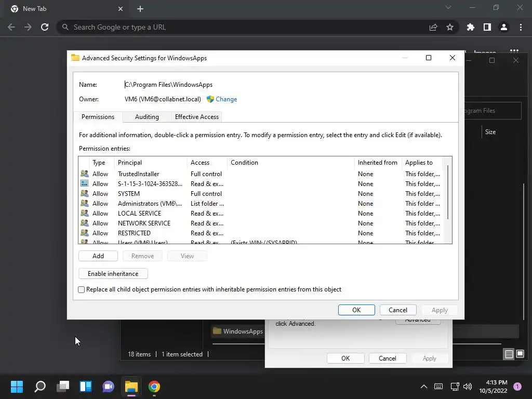This screenshot has height=399, width=532.
Task: Click the user icon beside SYSTEM row
Action: (85, 193)
